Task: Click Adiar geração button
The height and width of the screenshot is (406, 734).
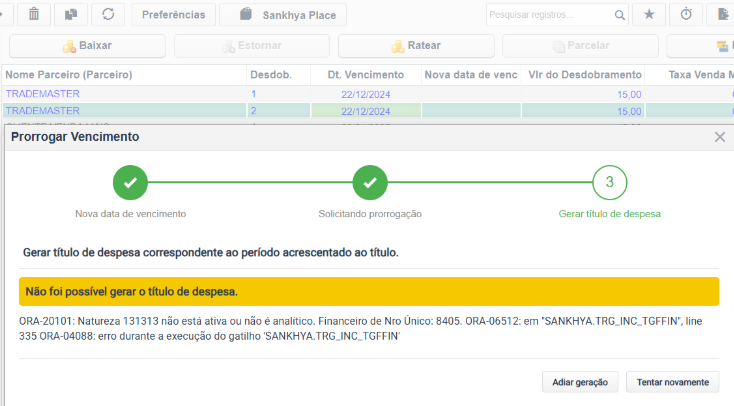Action: tap(580, 382)
